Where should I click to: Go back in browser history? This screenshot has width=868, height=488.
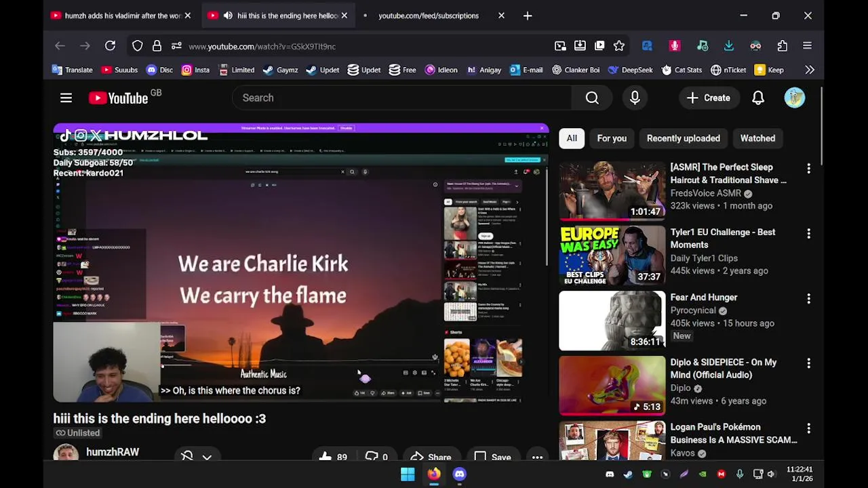click(60, 46)
